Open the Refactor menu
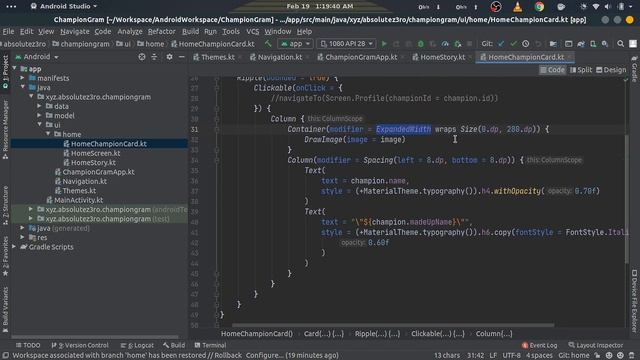 pos(161,31)
